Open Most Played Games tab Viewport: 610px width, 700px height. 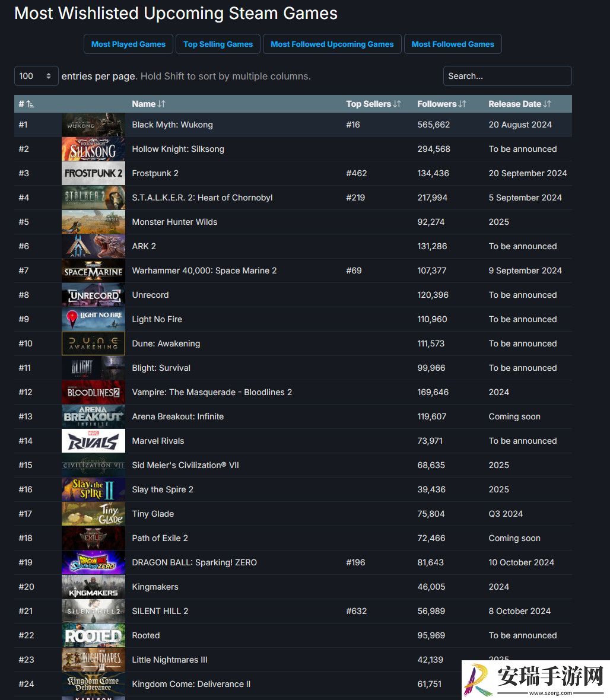pos(128,44)
